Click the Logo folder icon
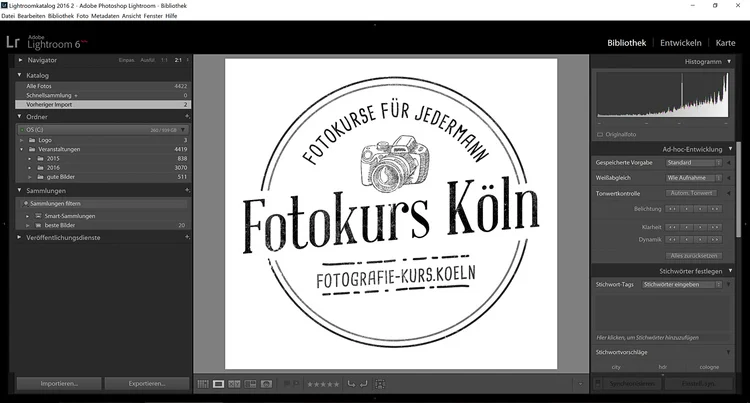The image size is (750, 403). coord(32,140)
